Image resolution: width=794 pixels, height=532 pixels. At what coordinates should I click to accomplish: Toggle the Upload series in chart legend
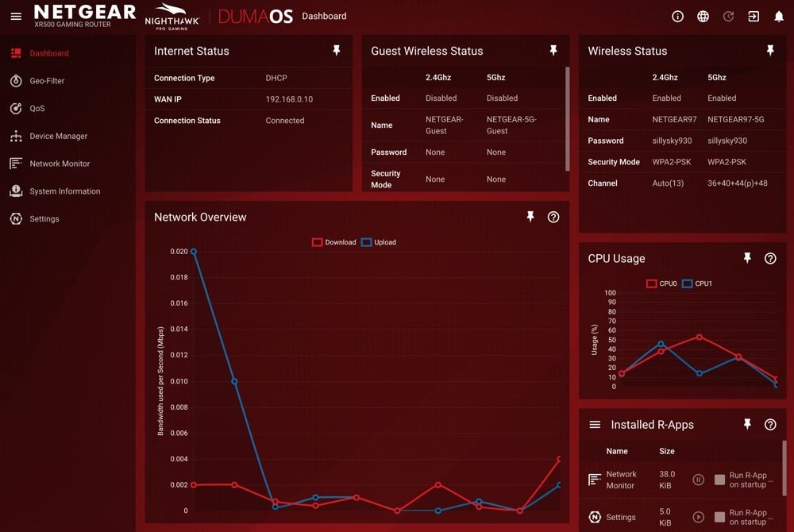tap(379, 242)
